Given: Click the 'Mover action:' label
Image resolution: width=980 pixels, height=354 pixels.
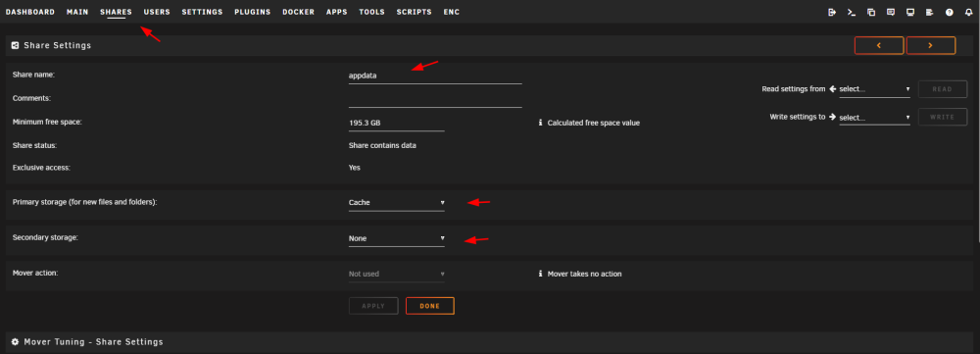Looking at the screenshot, I should tap(35, 274).
